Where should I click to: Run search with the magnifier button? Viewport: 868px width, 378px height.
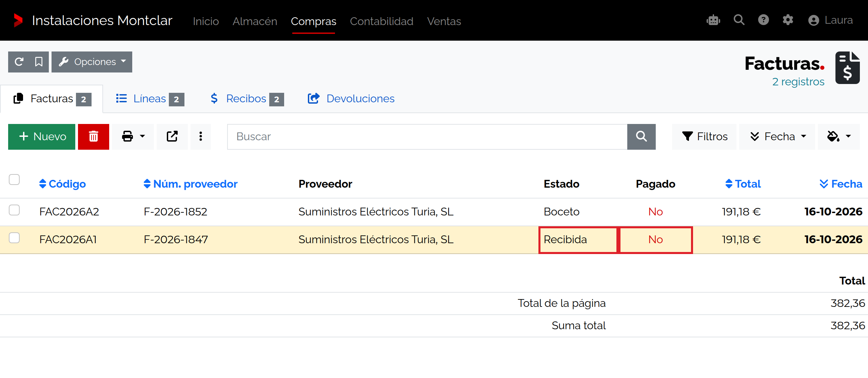point(641,136)
